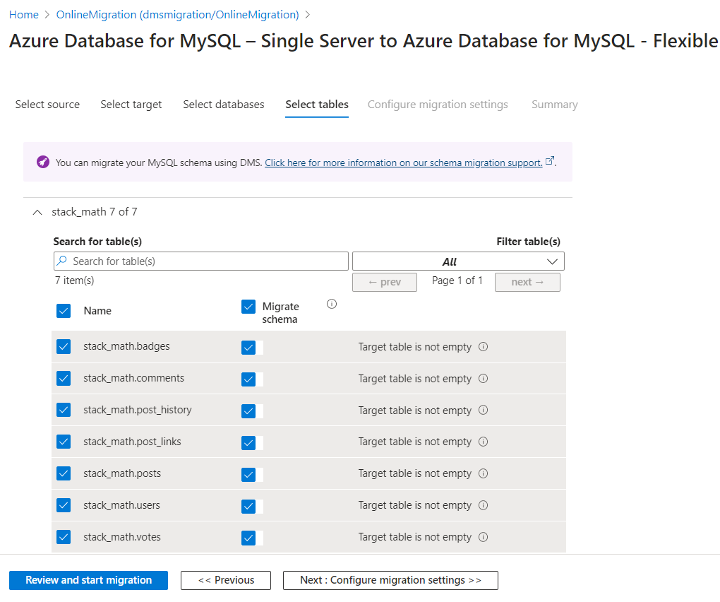Open the Filter table(s) dropdown
Screen dimensions: 720x602
(458, 261)
